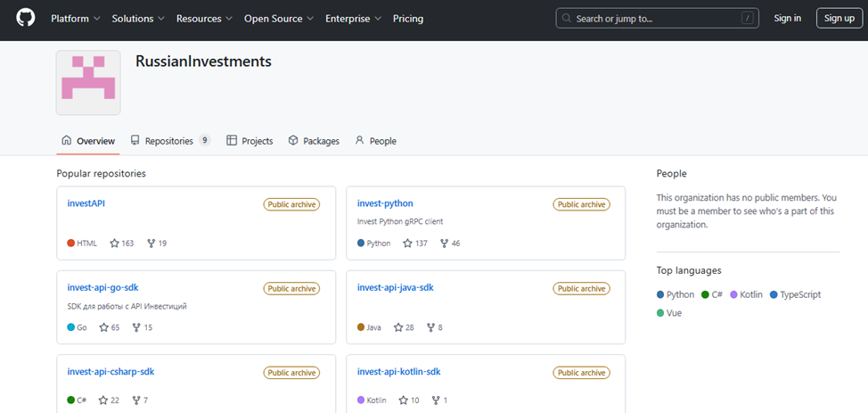The height and width of the screenshot is (413, 868).
Task: Open the Projects tab
Action: coord(250,141)
